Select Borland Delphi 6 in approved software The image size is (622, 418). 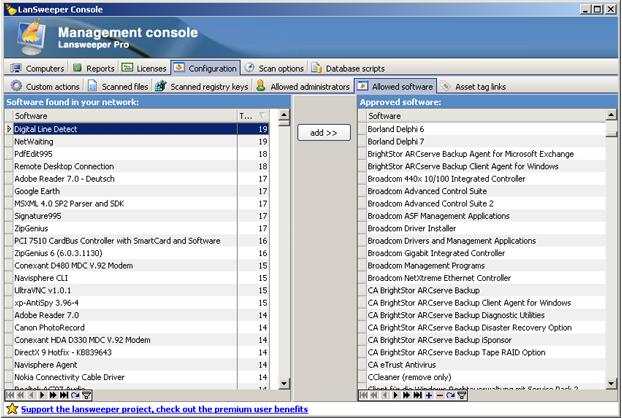[486, 129]
